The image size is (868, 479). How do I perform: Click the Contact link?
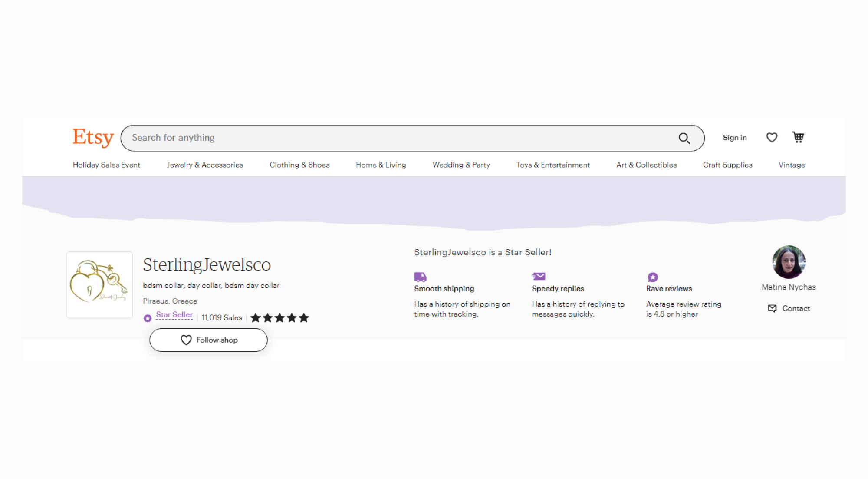(x=796, y=308)
